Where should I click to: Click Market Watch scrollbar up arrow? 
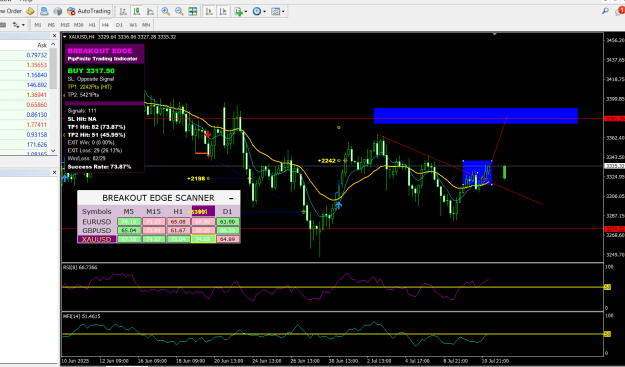53,45
